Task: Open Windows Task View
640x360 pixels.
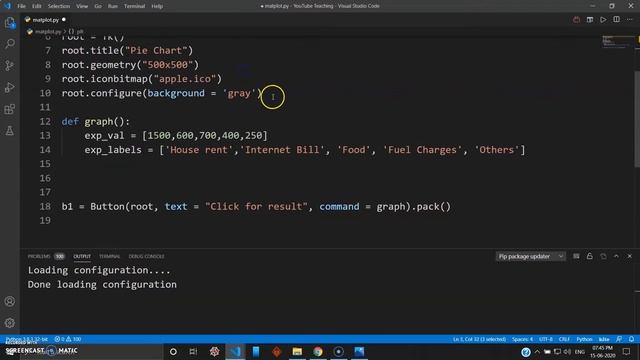Action: click(x=193, y=351)
